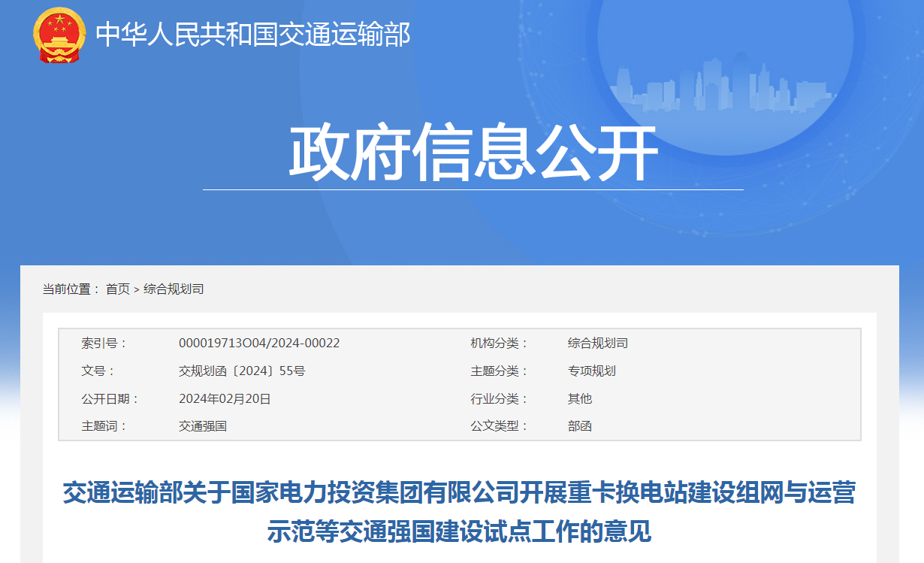Click the 行业分类 field label

(499, 398)
